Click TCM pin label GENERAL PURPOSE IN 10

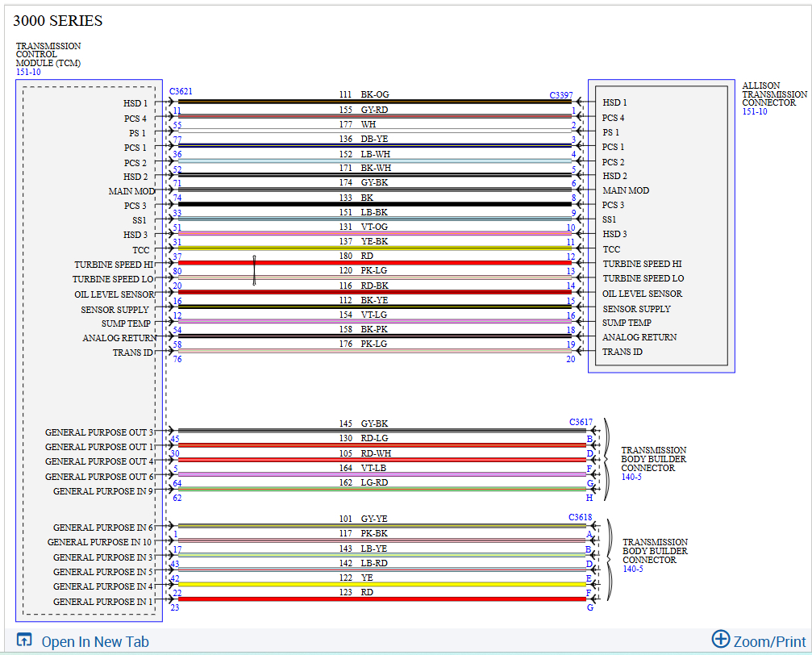(x=99, y=542)
